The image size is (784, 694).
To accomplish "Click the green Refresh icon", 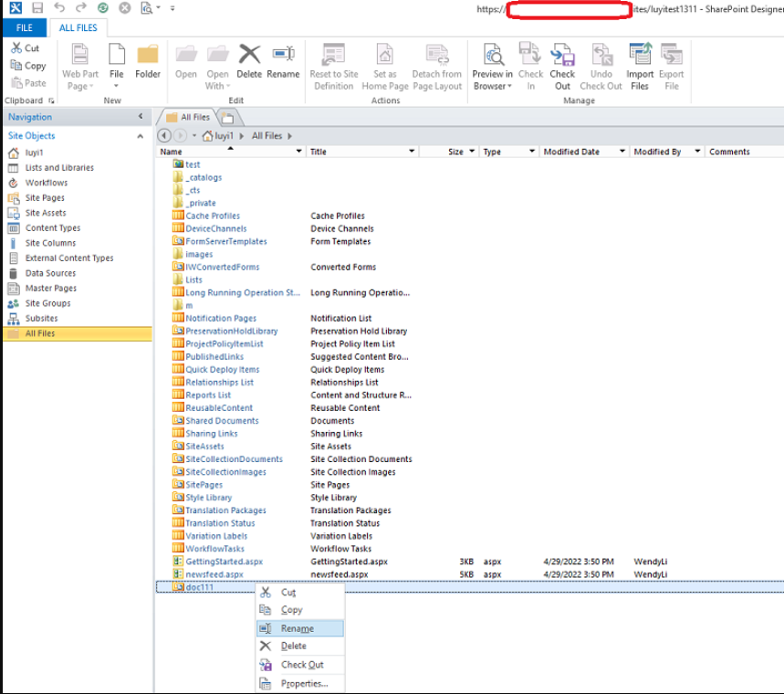I will point(103,7).
